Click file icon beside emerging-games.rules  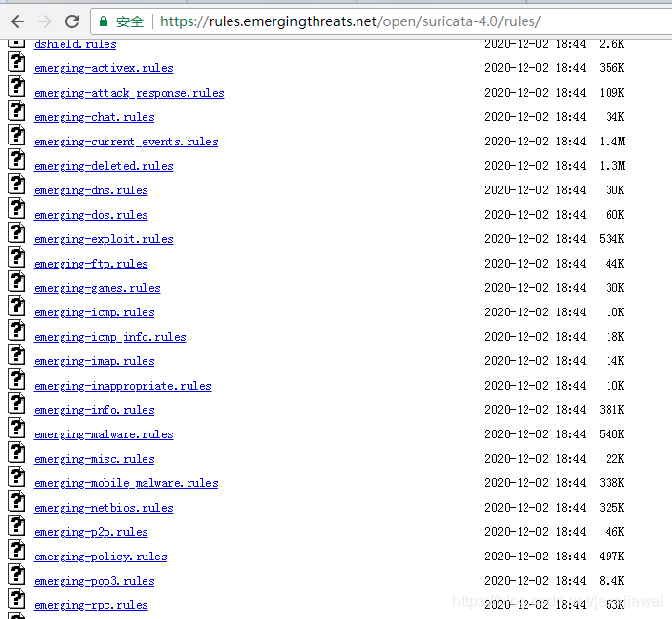[17, 281]
